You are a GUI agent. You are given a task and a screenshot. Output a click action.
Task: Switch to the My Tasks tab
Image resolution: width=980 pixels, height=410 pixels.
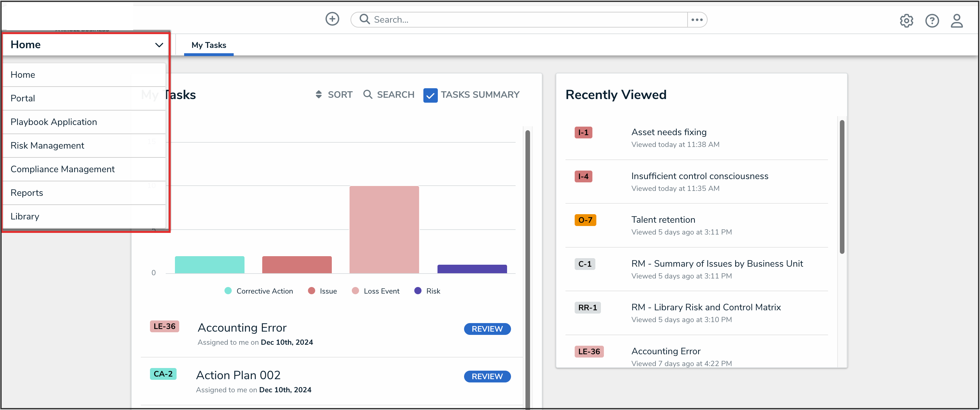click(x=208, y=45)
